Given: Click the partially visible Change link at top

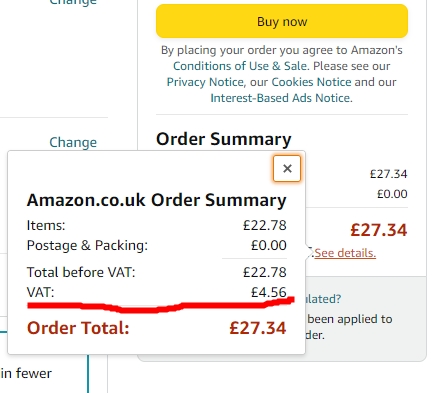Looking at the screenshot, I should pos(73,2).
